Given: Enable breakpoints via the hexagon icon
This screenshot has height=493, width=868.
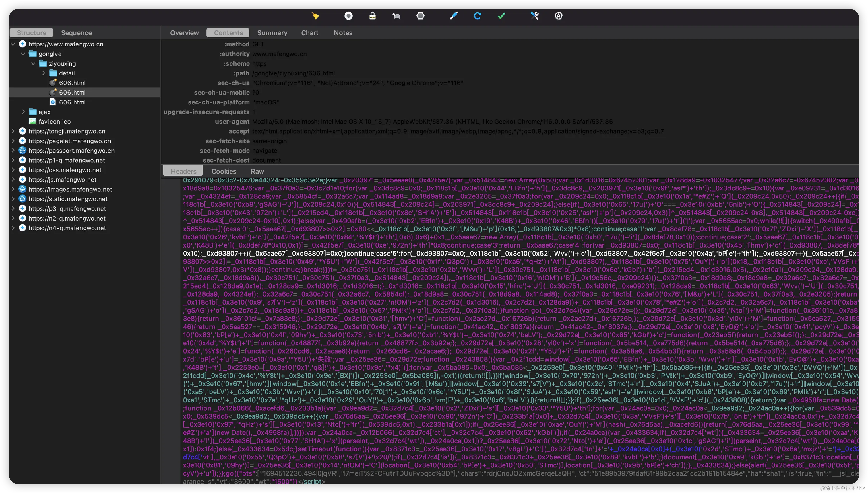Looking at the screenshot, I should tap(421, 15).
